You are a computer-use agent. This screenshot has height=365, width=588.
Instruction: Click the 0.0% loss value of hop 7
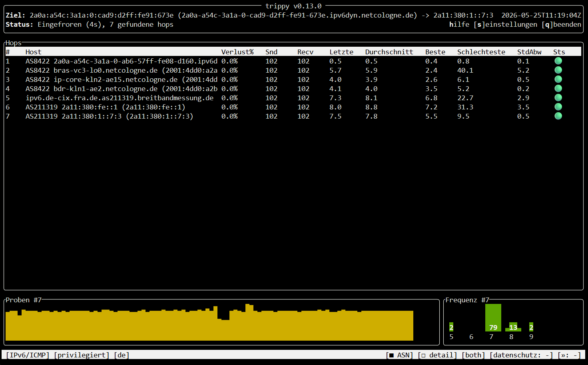(x=229, y=116)
